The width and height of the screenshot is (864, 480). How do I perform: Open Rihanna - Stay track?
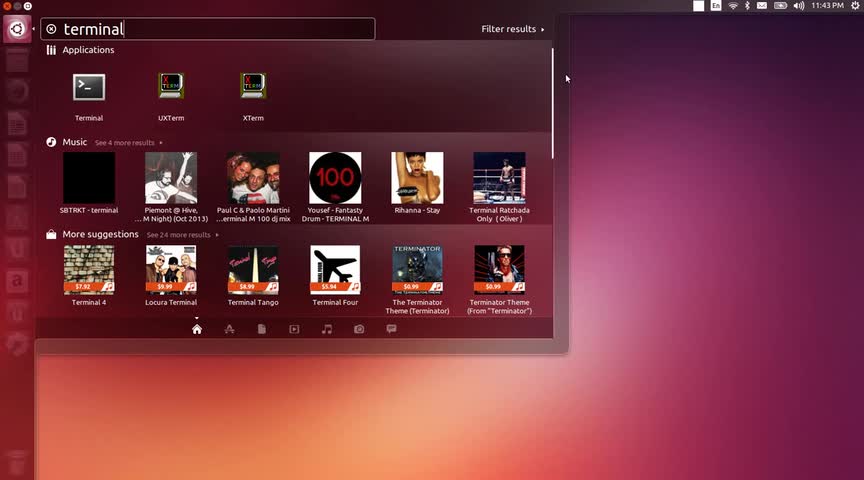pyautogui.click(x=417, y=178)
